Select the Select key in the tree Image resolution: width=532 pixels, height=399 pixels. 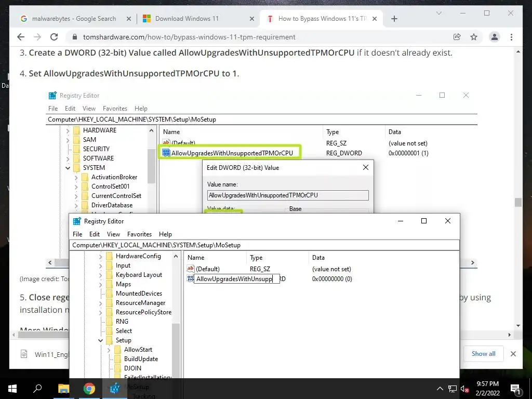[124, 331]
